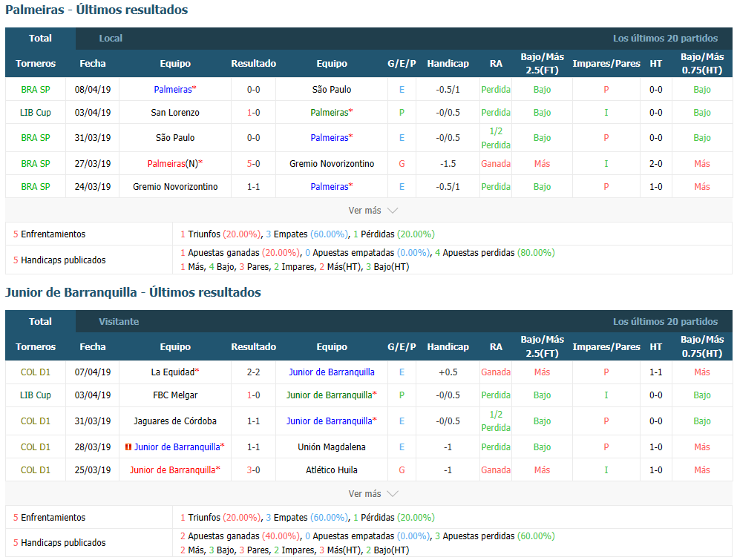Click 5 Enfrentamientos in the Palmeiras summary

point(49,234)
